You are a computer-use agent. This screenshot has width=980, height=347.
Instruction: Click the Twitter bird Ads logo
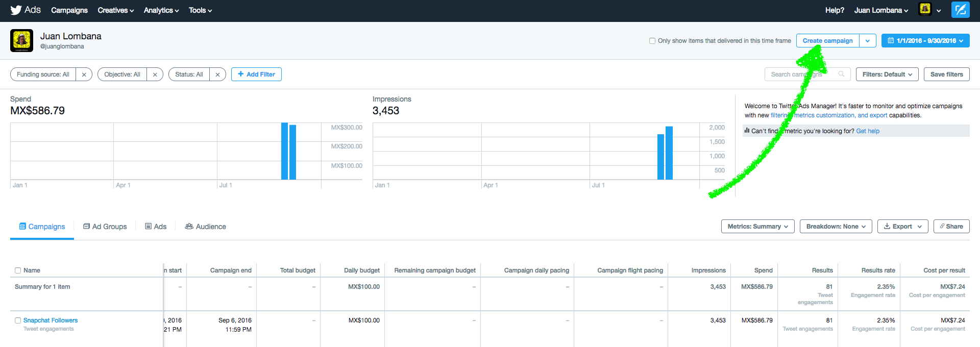tap(25, 10)
